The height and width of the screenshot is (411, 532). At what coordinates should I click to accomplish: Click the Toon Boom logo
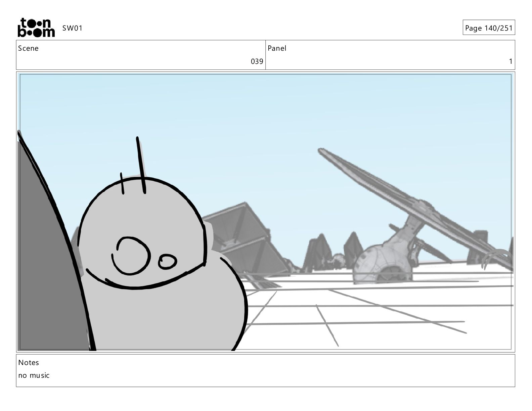[36, 28]
